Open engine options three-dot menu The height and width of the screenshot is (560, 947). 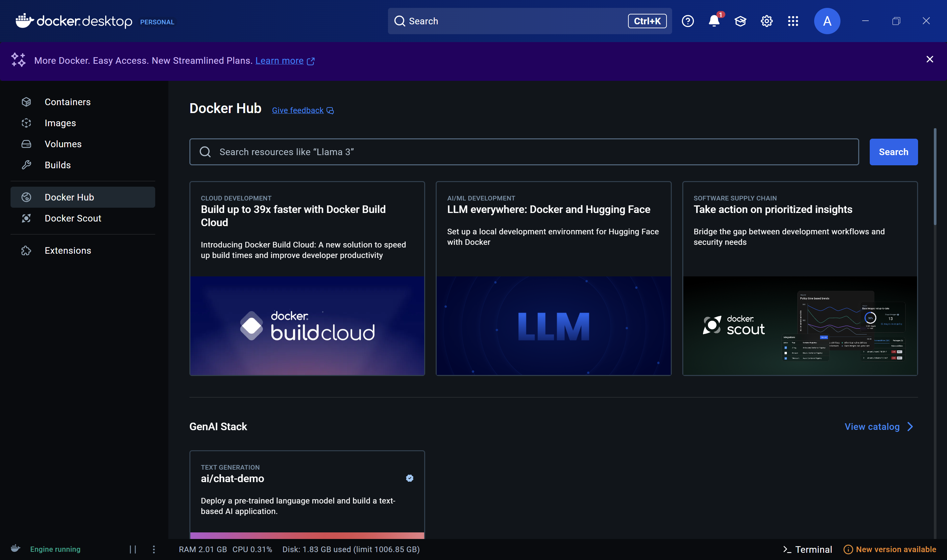click(154, 549)
